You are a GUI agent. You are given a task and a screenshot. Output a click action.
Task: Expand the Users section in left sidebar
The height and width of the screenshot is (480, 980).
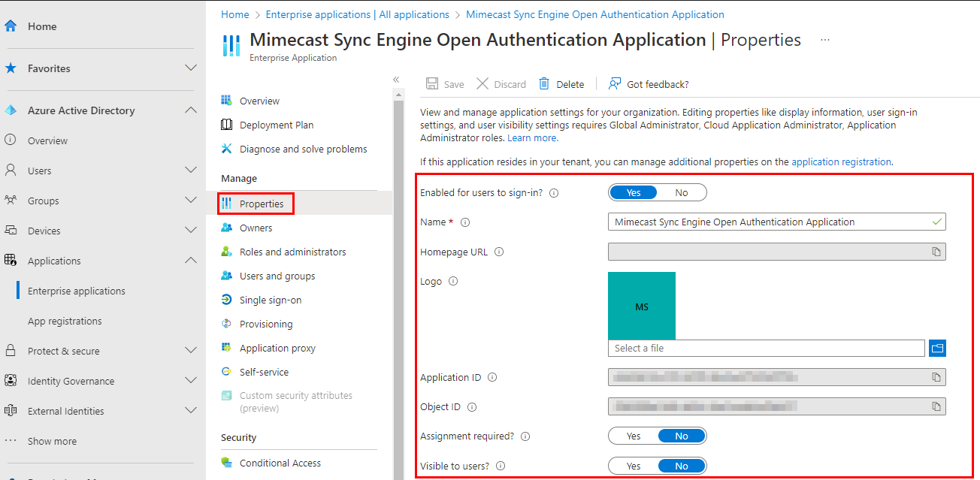(x=191, y=171)
